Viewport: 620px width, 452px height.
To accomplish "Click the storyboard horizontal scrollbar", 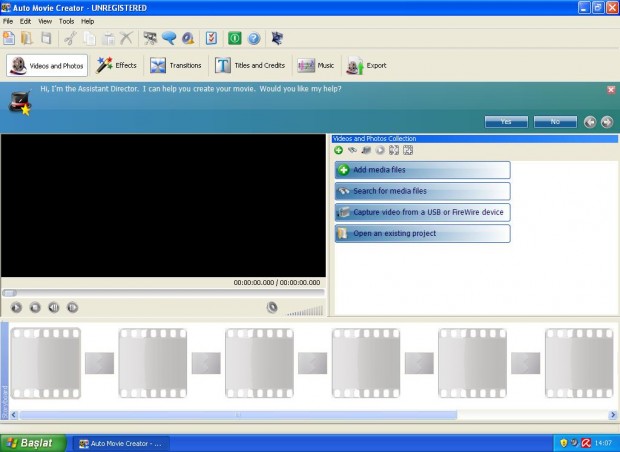I will click(238, 415).
